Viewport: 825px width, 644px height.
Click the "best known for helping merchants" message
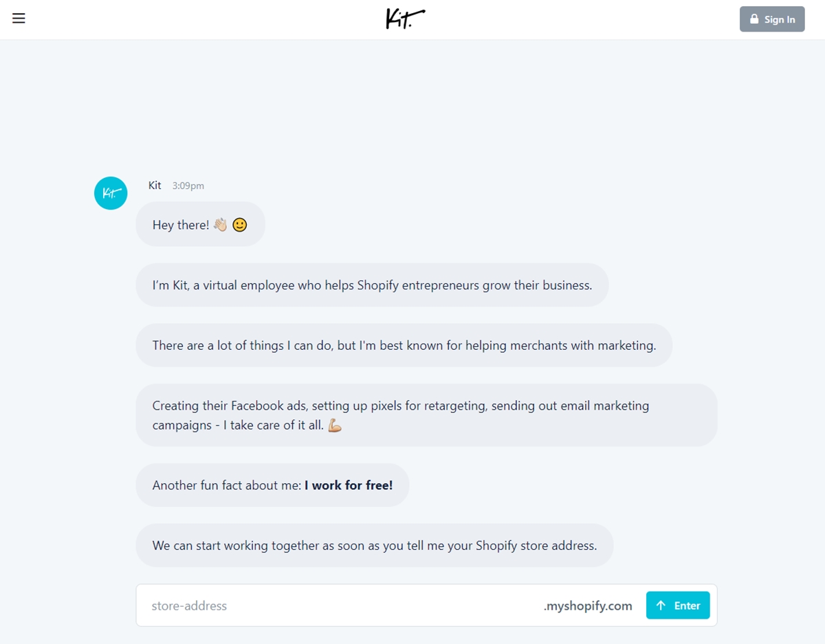404,345
